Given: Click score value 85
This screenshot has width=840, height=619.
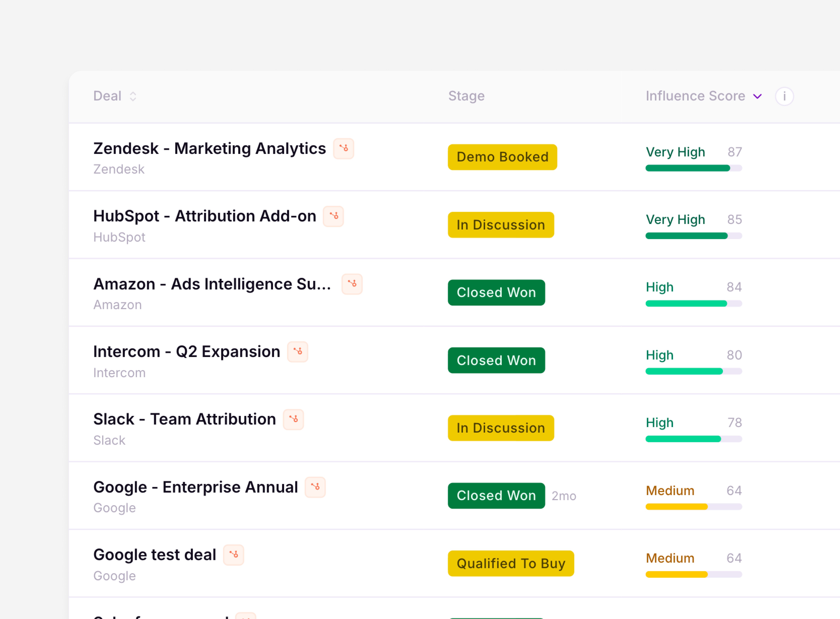Looking at the screenshot, I should 734,220.
